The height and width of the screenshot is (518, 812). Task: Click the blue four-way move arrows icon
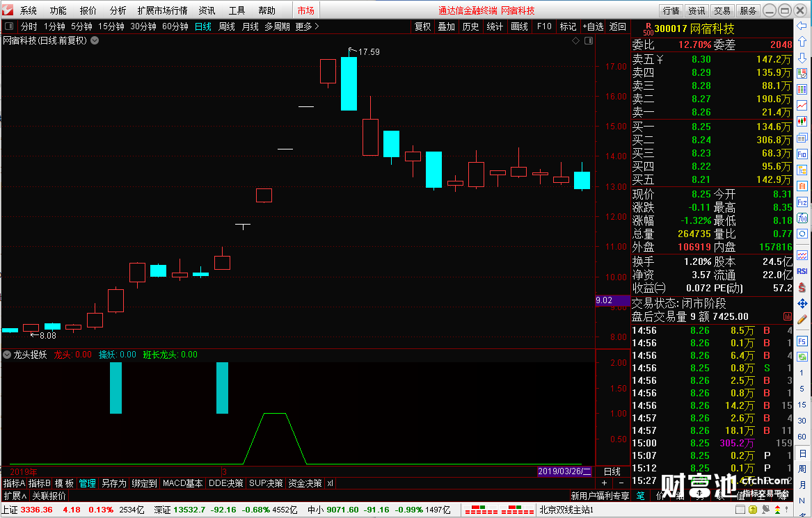pos(802,303)
